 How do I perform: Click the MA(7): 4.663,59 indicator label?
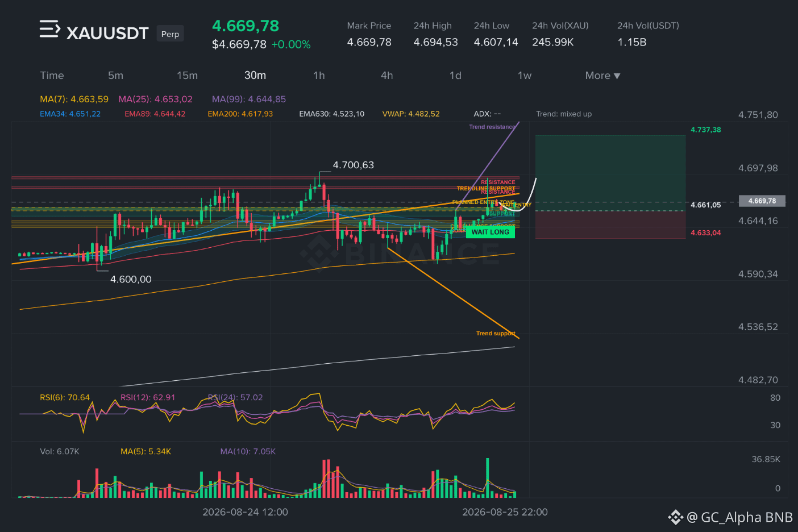(x=74, y=99)
